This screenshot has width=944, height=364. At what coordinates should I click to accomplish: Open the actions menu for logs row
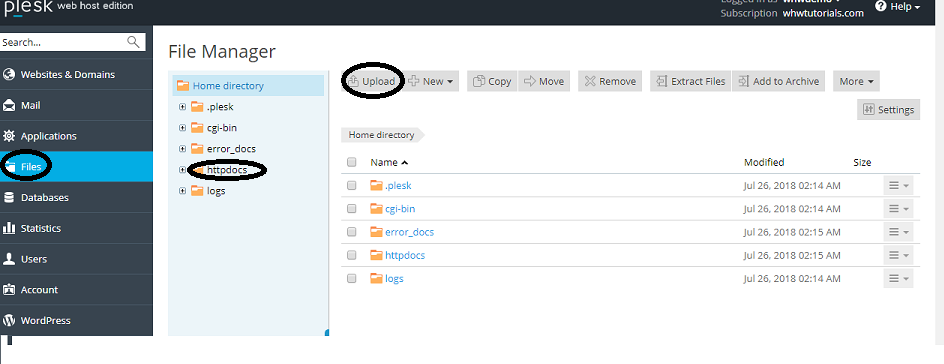click(x=898, y=279)
